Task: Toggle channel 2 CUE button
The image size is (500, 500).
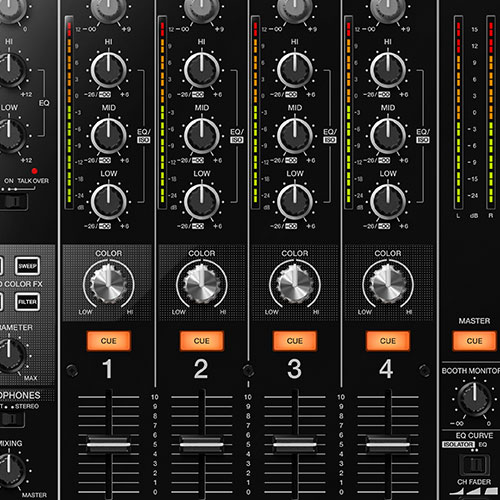Action: [202, 341]
